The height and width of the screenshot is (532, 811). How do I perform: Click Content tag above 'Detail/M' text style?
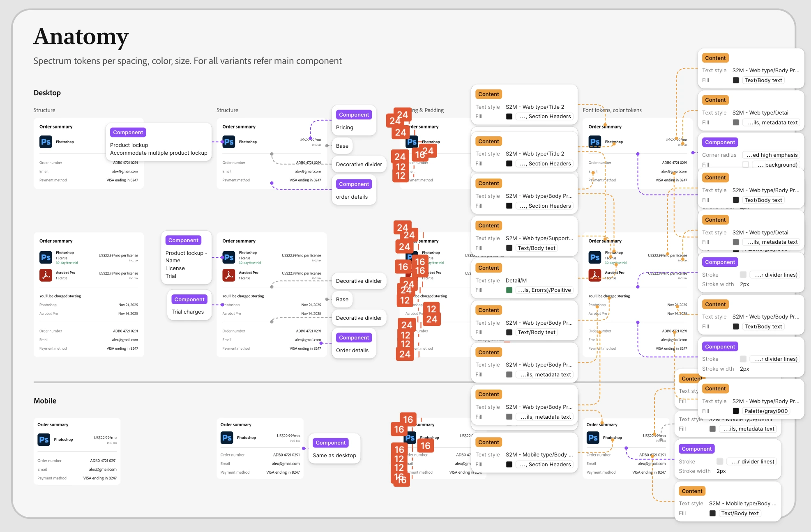click(x=488, y=268)
